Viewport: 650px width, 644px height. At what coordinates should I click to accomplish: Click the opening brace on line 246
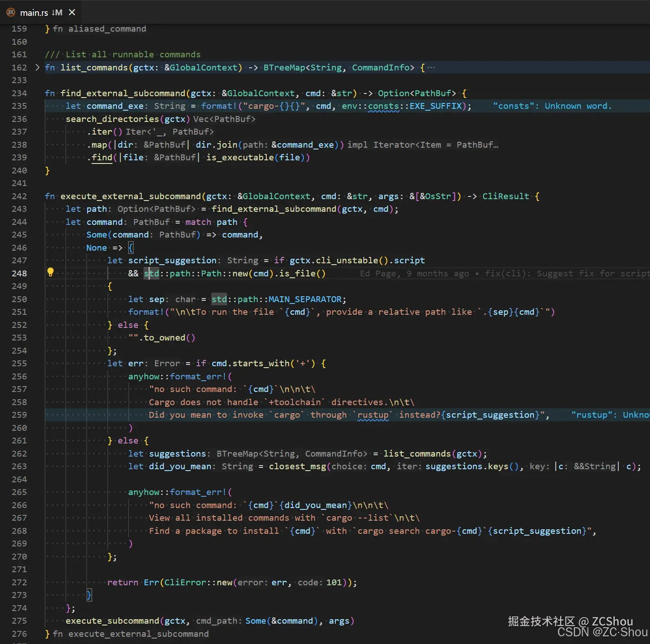click(131, 247)
